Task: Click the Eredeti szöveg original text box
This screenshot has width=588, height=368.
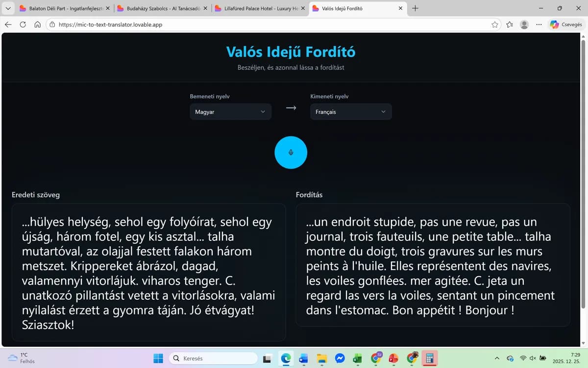Action: tap(148, 272)
